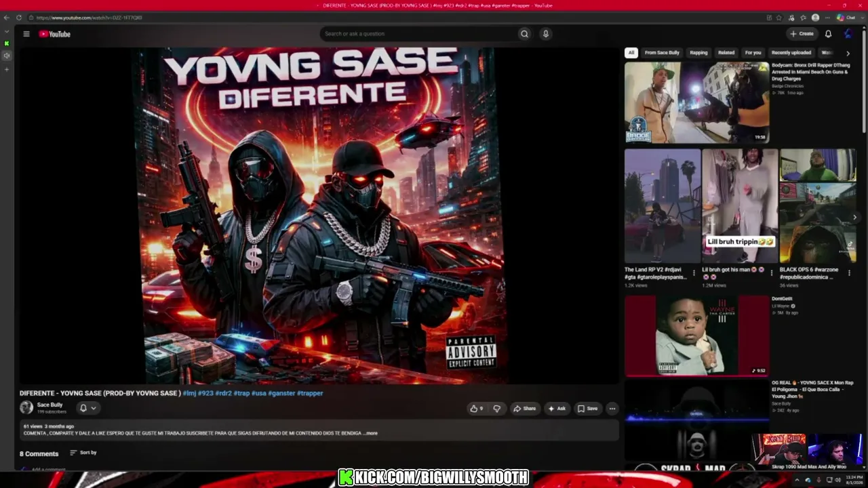Click the 8 Comments heading
This screenshot has height=488, width=868.
click(x=39, y=454)
